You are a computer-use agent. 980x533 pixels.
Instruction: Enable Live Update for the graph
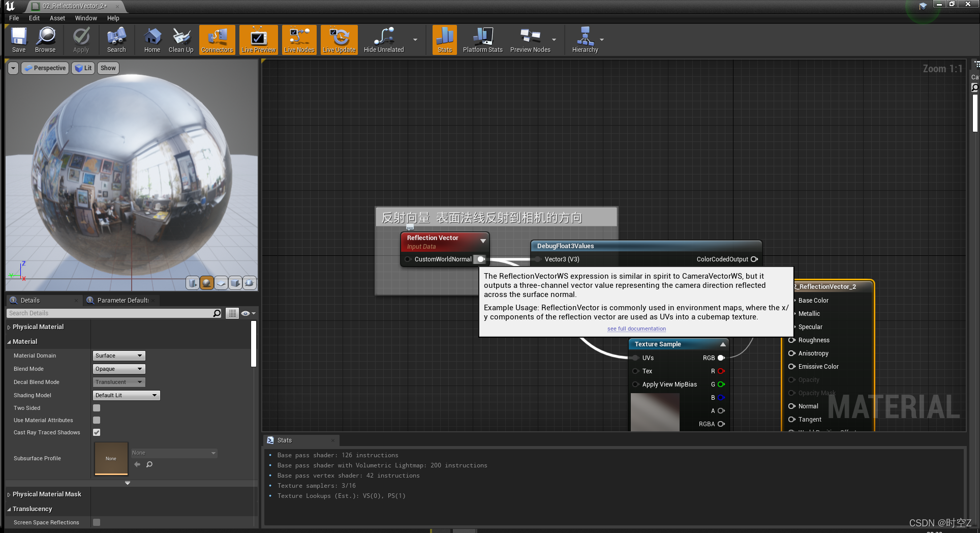click(x=339, y=40)
